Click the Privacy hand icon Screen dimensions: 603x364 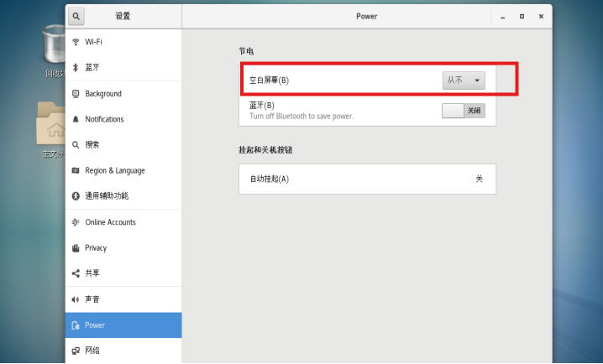[76, 247]
